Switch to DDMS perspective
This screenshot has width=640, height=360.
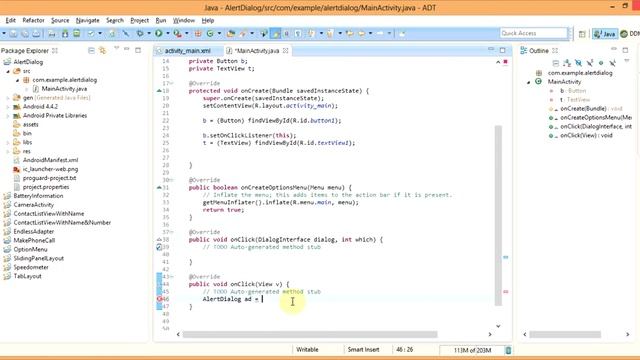point(630,34)
